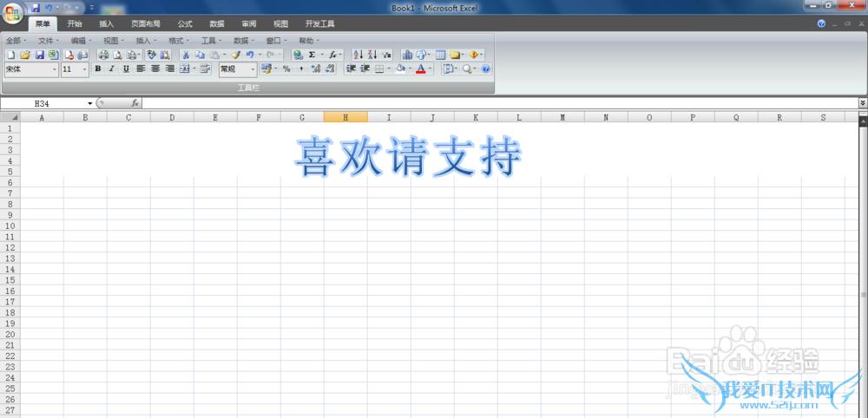This screenshot has width=868, height=418.
Task: Switch to the 页面布局 ribbon tab
Action: [x=146, y=23]
